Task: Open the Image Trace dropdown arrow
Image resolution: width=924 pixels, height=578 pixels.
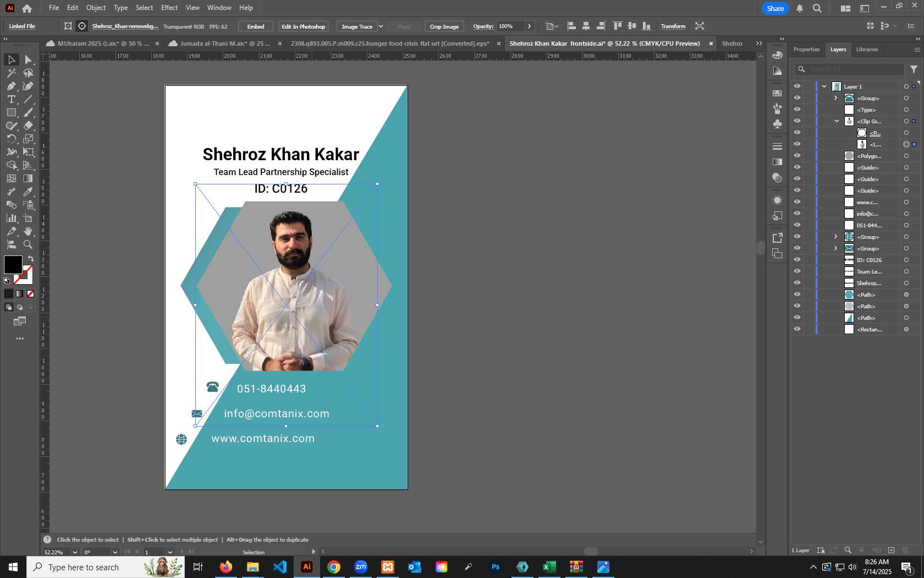Action: (x=381, y=26)
